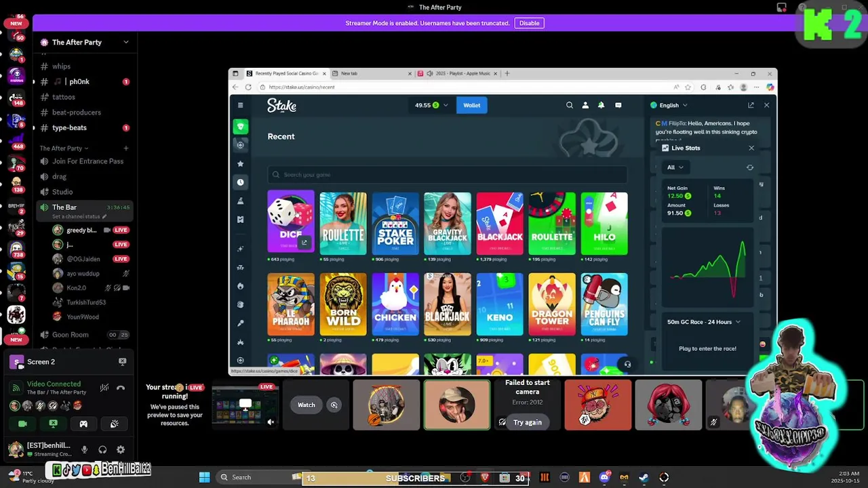Click the Recent clock icon in Stake sidebar

(240, 182)
